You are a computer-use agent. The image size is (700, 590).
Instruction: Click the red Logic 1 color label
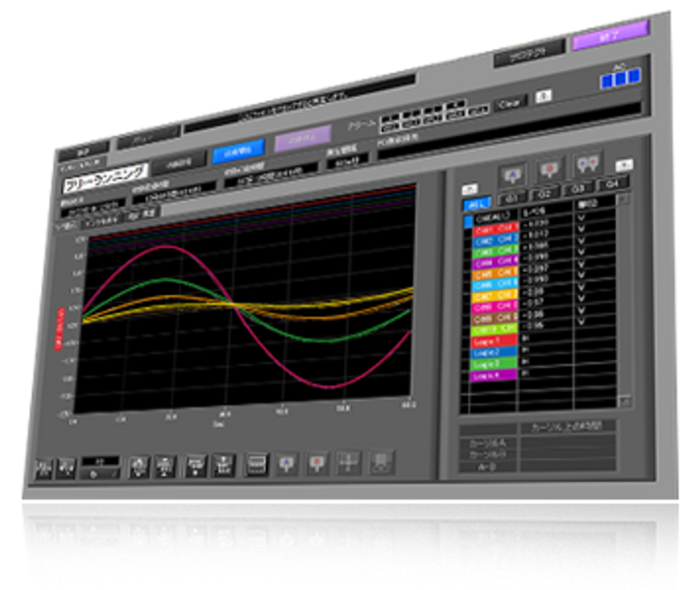pos(494,341)
